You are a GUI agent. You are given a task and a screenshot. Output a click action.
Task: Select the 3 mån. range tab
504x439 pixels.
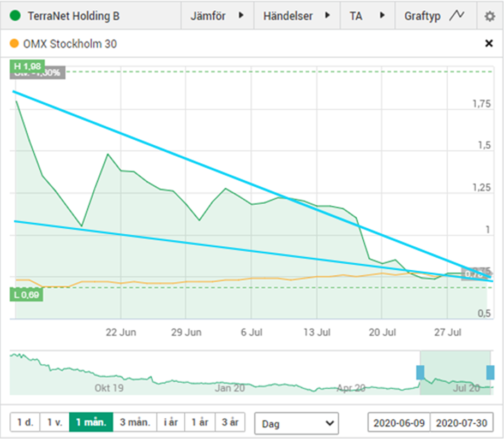pos(135,422)
